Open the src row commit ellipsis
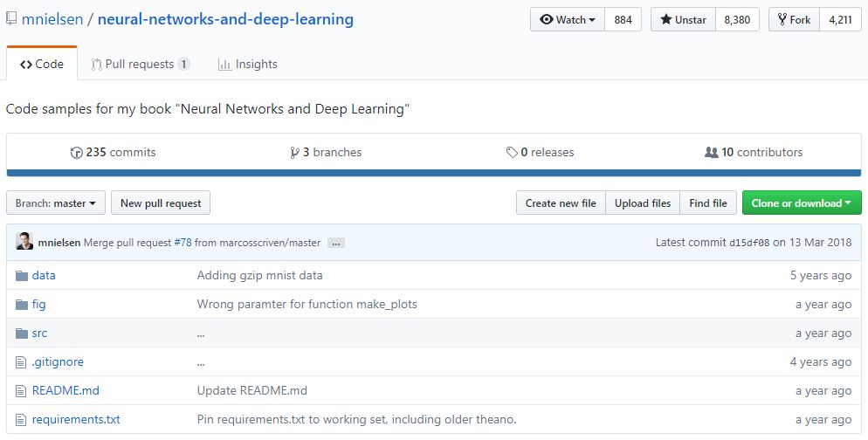Image resolution: width=868 pixels, height=440 pixels. [201, 335]
